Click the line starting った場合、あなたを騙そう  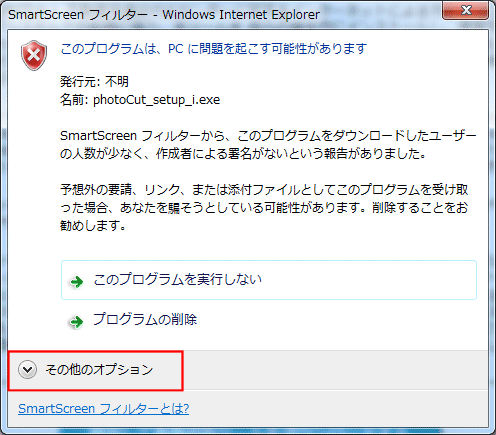click(x=264, y=208)
